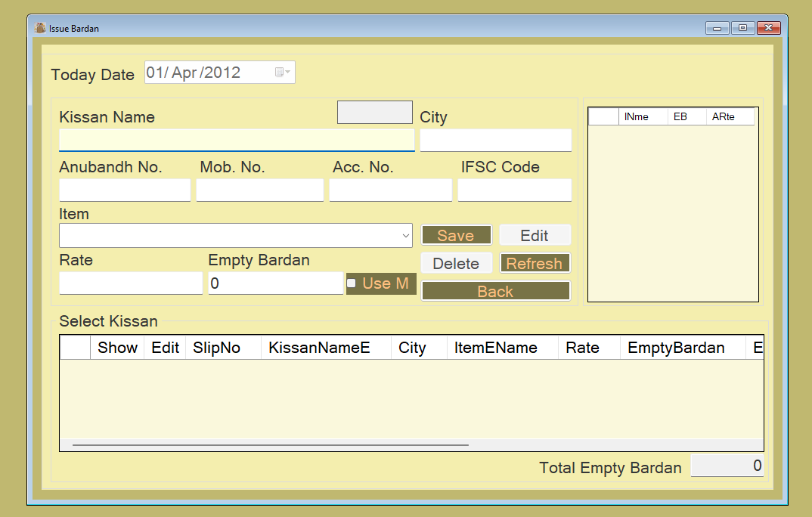Click the Save button
The height and width of the screenshot is (517, 812).
[x=456, y=236]
